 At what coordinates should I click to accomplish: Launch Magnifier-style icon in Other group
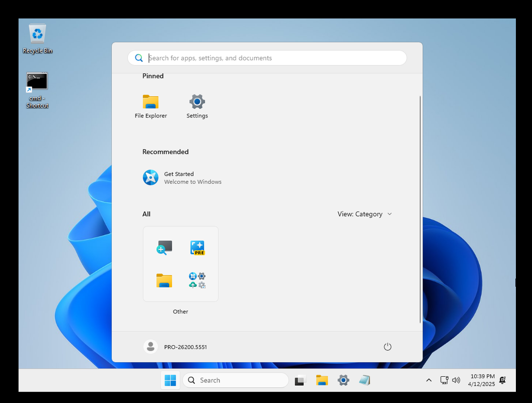[164, 247]
